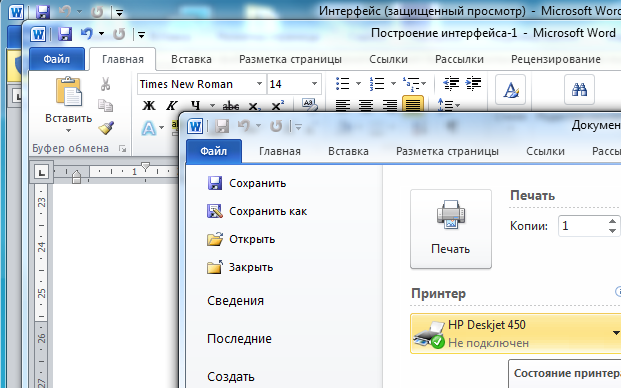Open the Customize Quick Access arrow in the Интерфейс window
This screenshot has width=621, height=388.
[119, 13]
